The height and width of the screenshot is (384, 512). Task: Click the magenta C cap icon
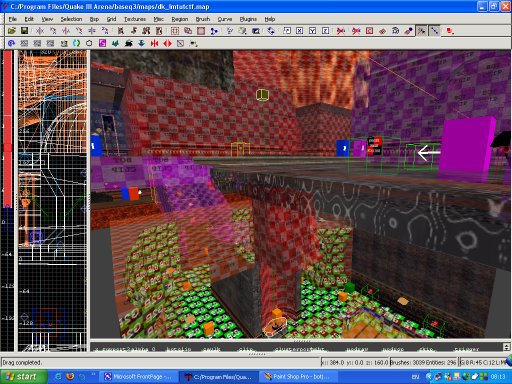click(102, 43)
